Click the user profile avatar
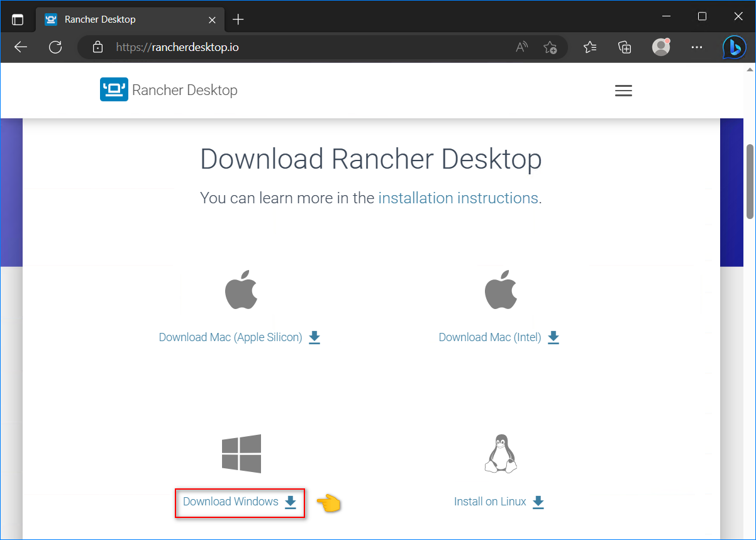Screen dimensions: 756x540 coord(661,47)
